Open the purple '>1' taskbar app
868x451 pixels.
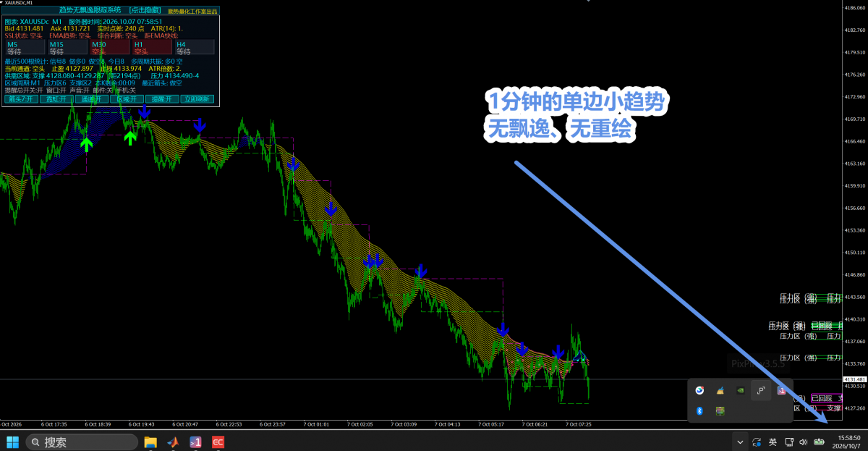[x=195, y=442]
